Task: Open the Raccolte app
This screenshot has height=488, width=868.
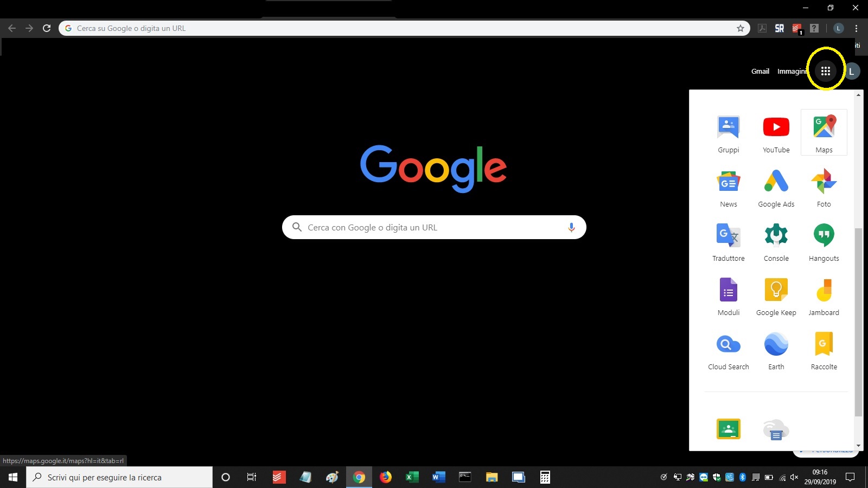Action: click(x=824, y=350)
